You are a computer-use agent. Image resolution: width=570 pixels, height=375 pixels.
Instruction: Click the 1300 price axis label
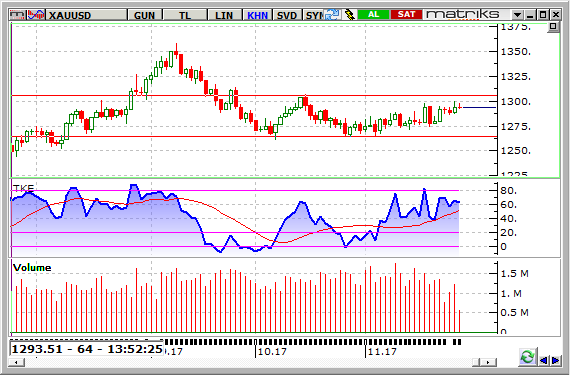point(515,102)
